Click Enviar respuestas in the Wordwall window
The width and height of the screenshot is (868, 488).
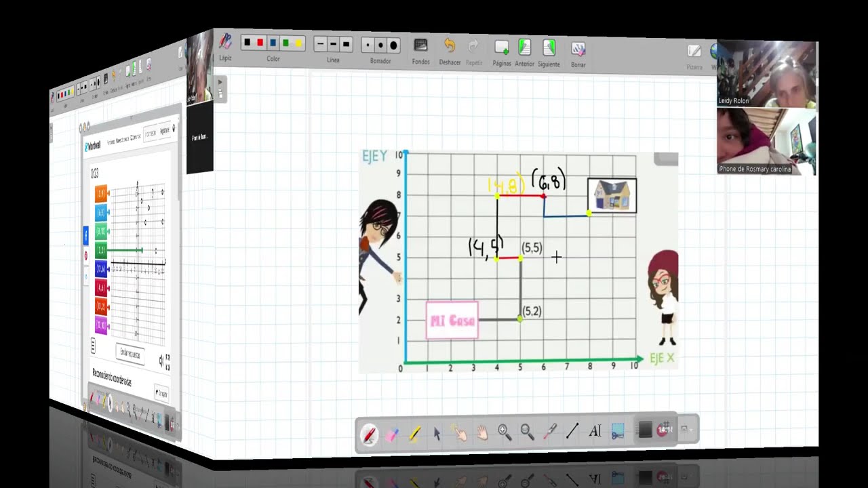tap(132, 353)
